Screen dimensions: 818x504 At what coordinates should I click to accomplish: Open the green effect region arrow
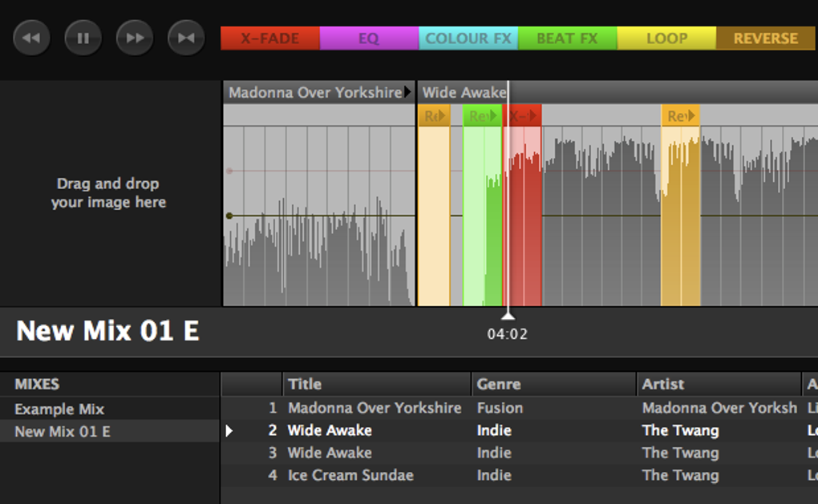click(492, 115)
